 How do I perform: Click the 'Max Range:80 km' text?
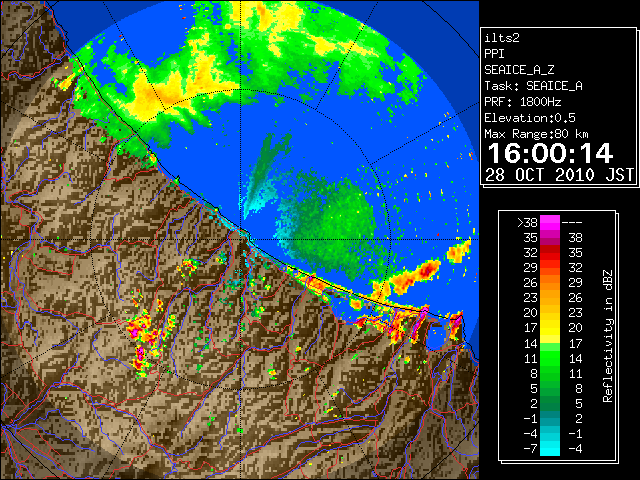pyautogui.click(x=537, y=134)
